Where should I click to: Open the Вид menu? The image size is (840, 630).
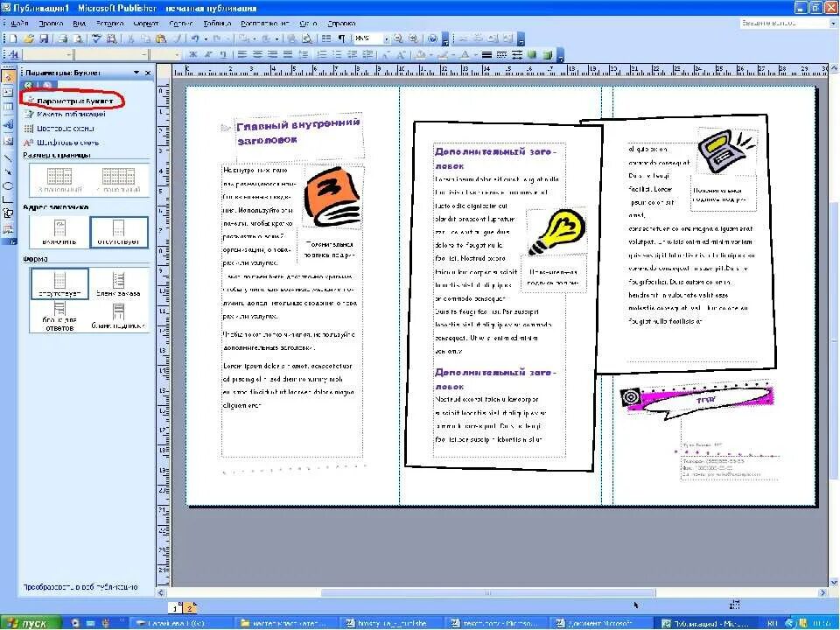coord(80,24)
